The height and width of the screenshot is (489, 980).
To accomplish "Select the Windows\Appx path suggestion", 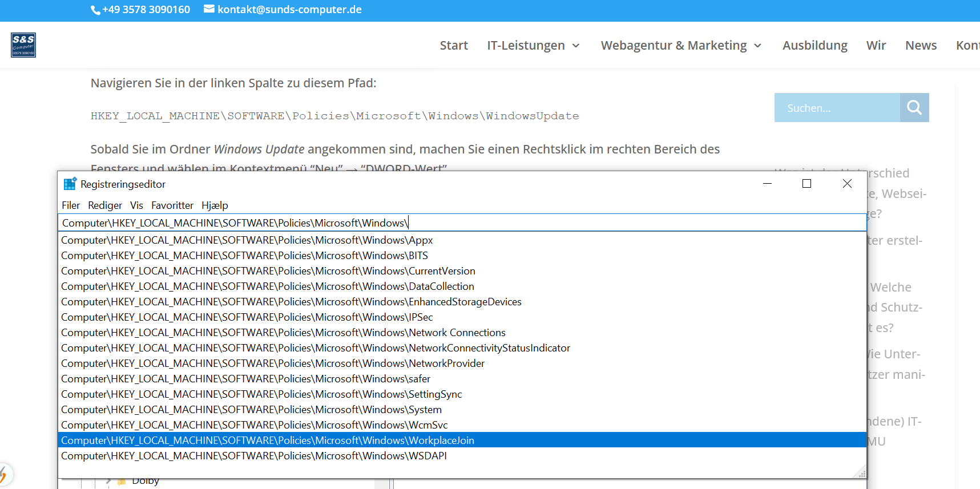I will pos(462,240).
